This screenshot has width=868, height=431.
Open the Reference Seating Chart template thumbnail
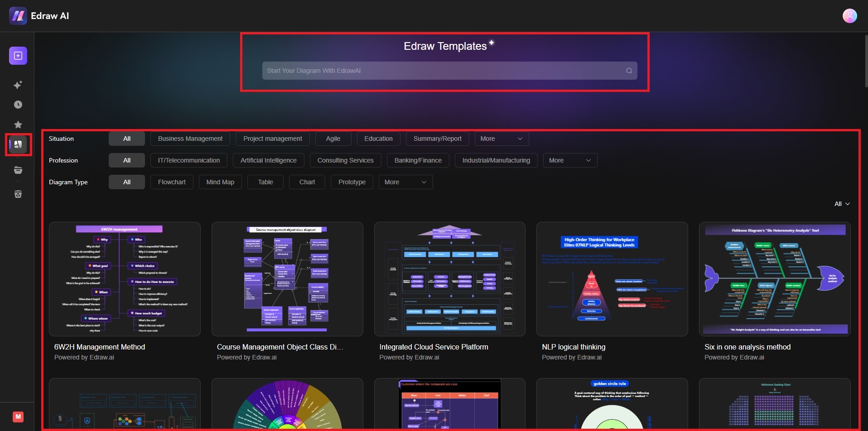(775, 404)
